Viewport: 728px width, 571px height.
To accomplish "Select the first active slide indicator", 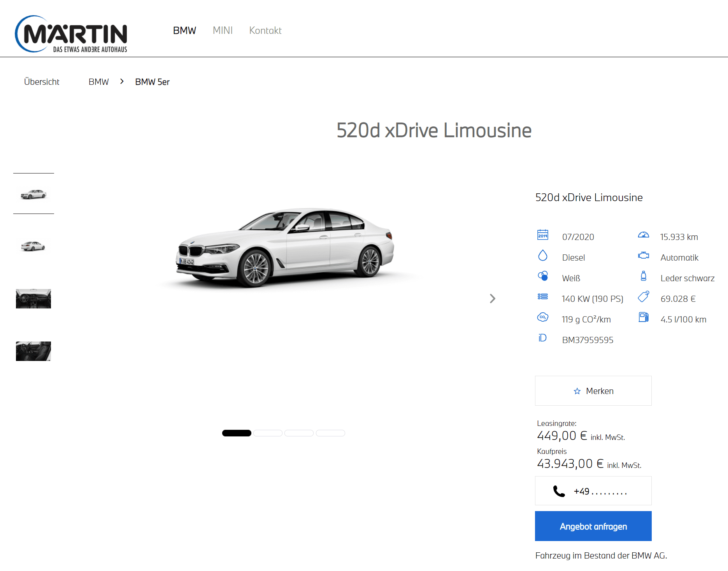I will 237,433.
